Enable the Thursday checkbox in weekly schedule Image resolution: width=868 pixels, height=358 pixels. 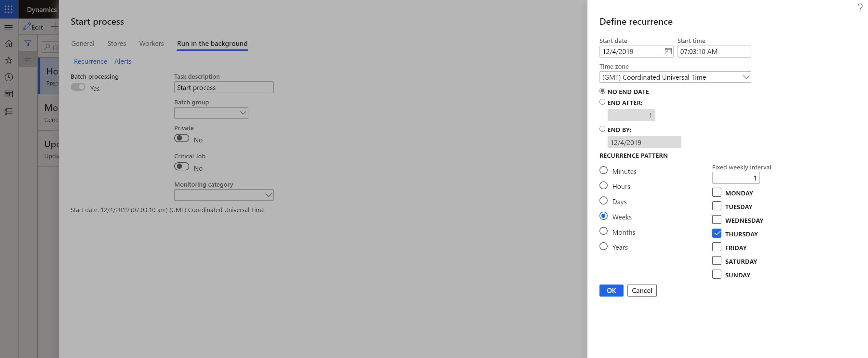point(716,233)
